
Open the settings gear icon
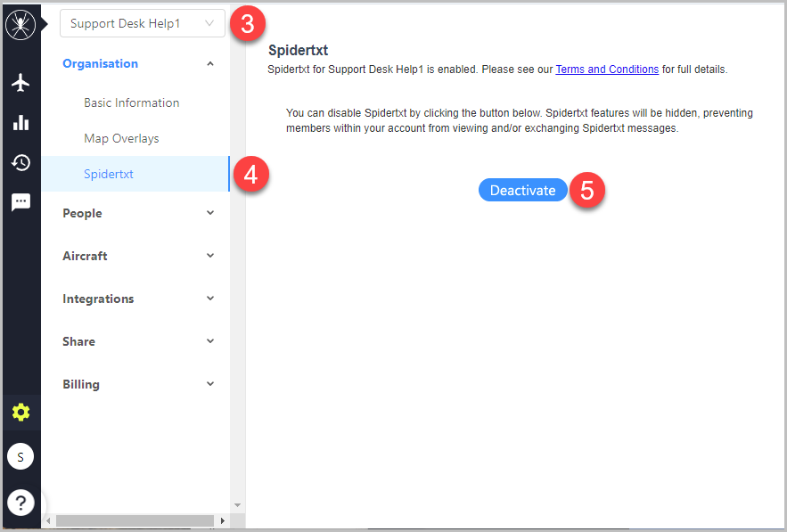click(x=20, y=412)
